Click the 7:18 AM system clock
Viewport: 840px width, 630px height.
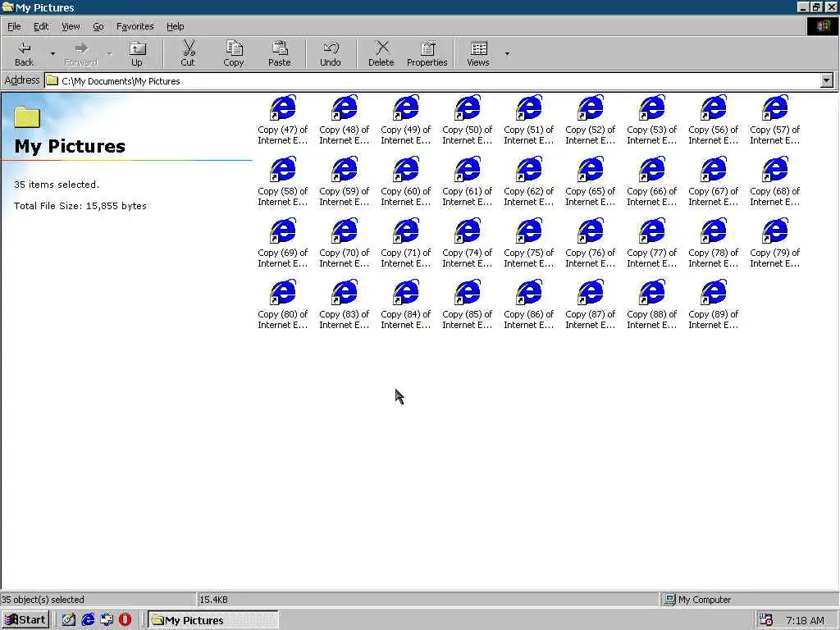tap(805, 620)
